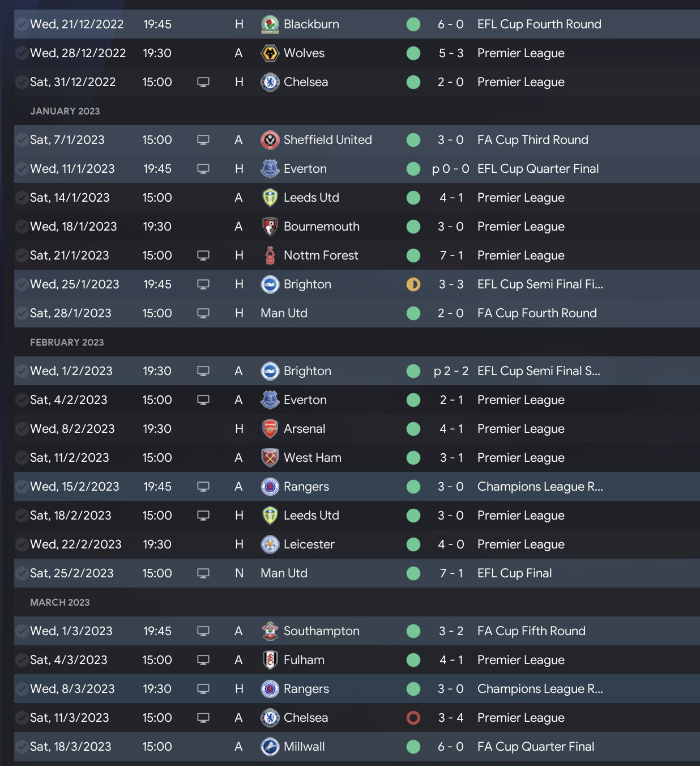
Task: Click the TV broadcast icon on the EFL Cup Final row
Action: coord(203,573)
